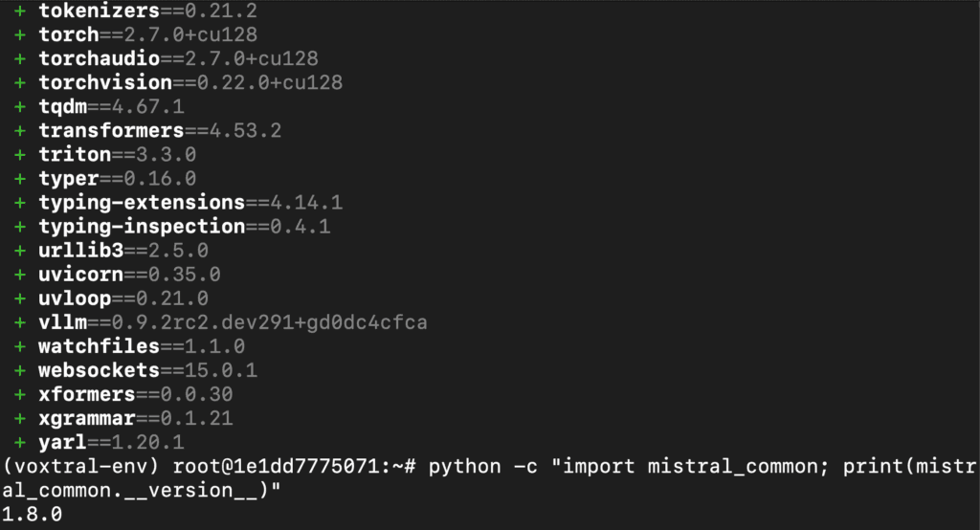Click the typing-extensions package name

tap(142, 203)
